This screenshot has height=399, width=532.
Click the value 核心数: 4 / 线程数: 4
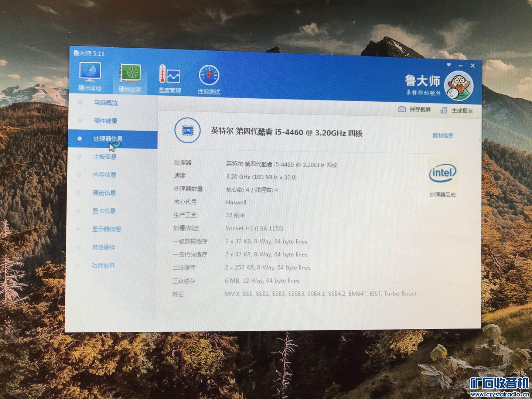tap(252, 190)
